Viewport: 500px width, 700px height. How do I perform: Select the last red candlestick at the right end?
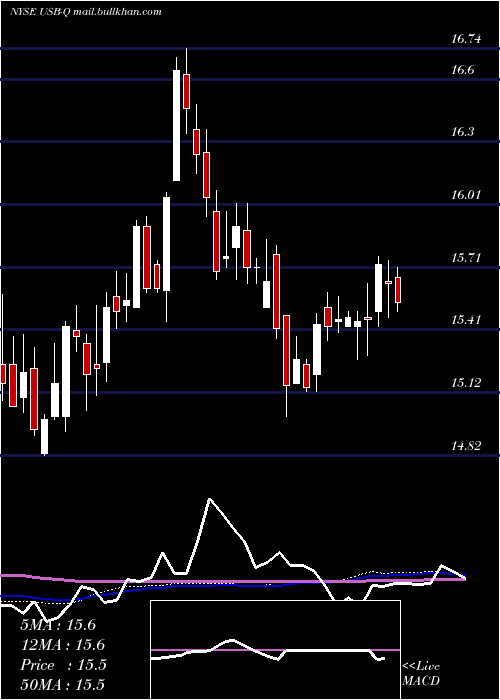click(398, 290)
